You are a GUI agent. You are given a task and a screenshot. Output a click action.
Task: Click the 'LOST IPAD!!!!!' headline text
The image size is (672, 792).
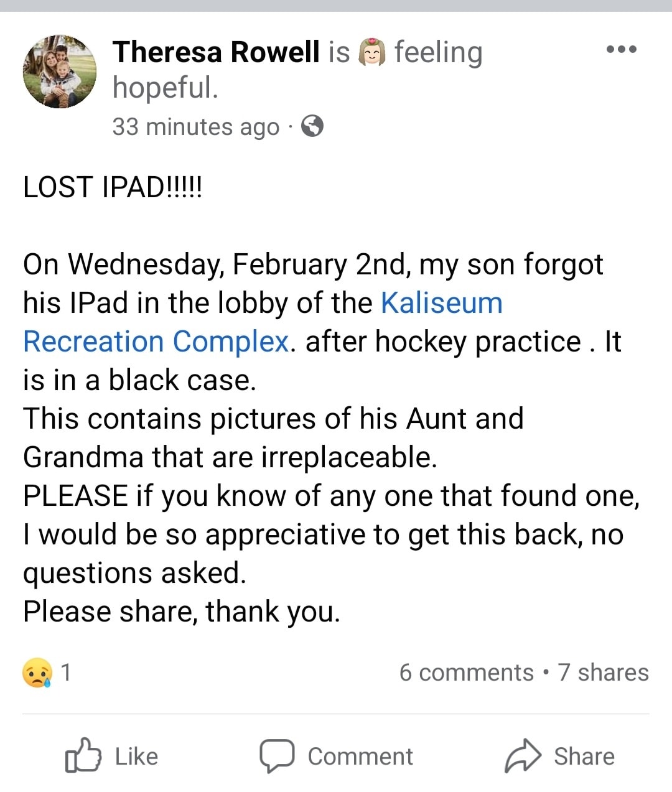click(113, 187)
